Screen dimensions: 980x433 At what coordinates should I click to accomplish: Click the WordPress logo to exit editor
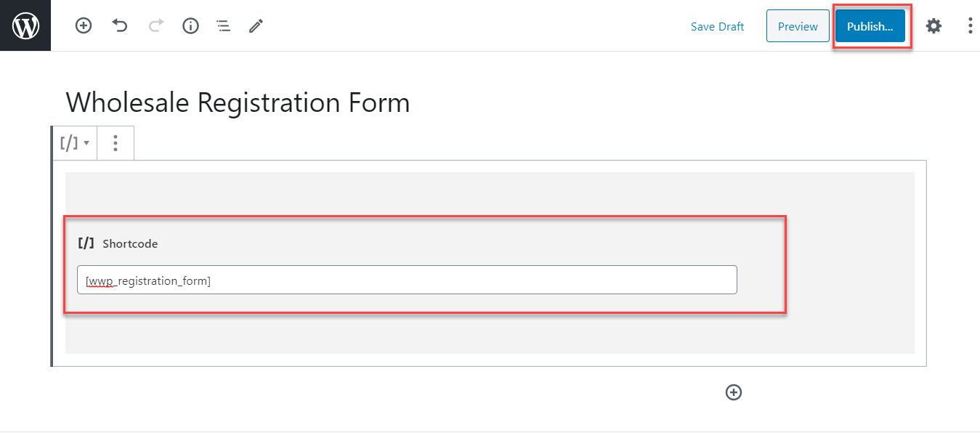(25, 26)
